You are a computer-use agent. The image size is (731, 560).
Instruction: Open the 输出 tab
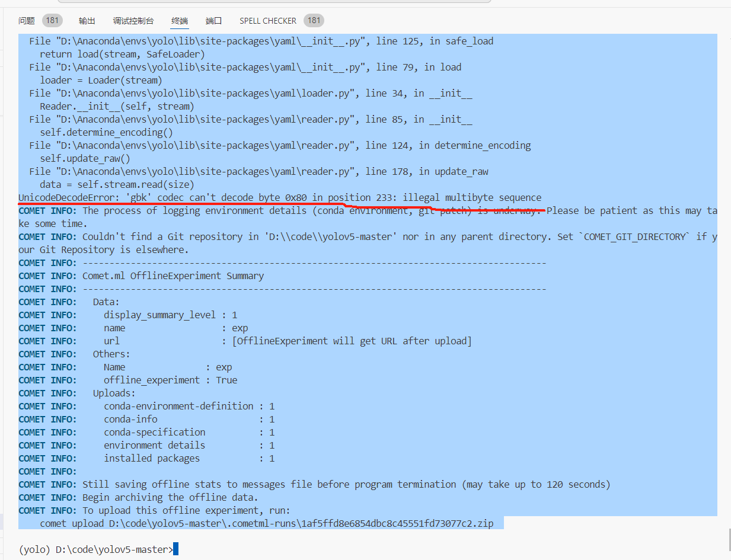tap(87, 21)
